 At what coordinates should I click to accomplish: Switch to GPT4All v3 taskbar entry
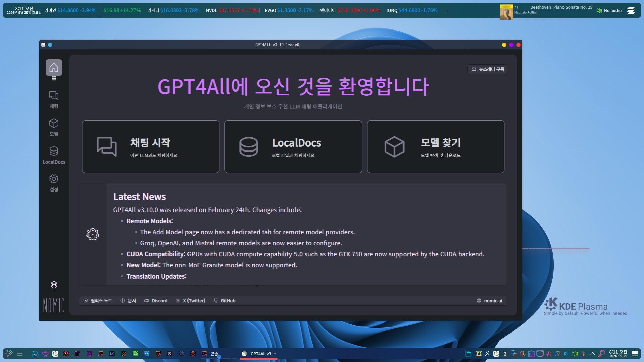coord(259,354)
